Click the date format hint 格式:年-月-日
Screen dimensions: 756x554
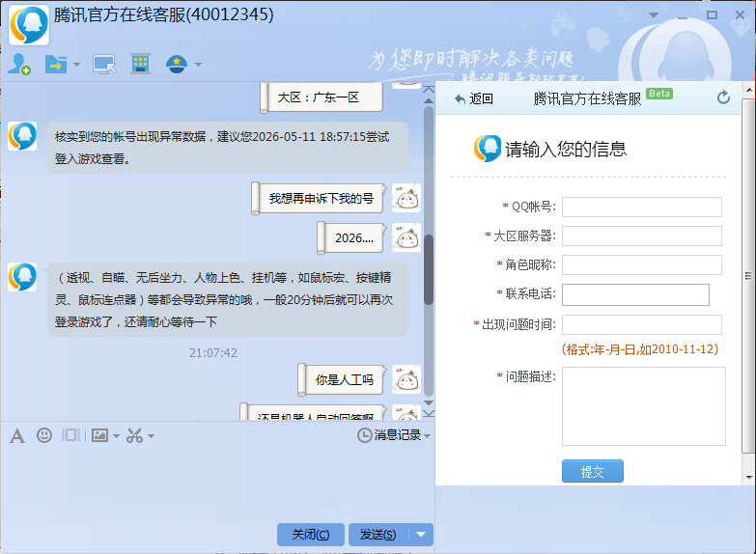640,349
